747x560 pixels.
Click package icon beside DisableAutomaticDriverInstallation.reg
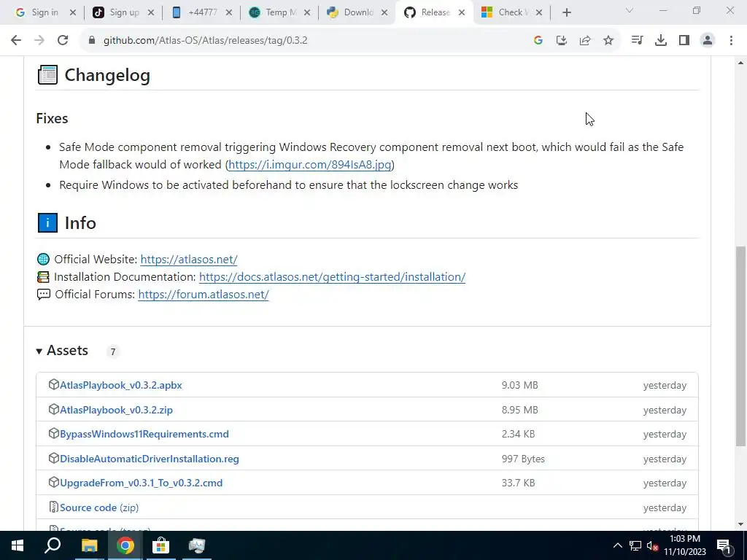pyautogui.click(x=54, y=458)
